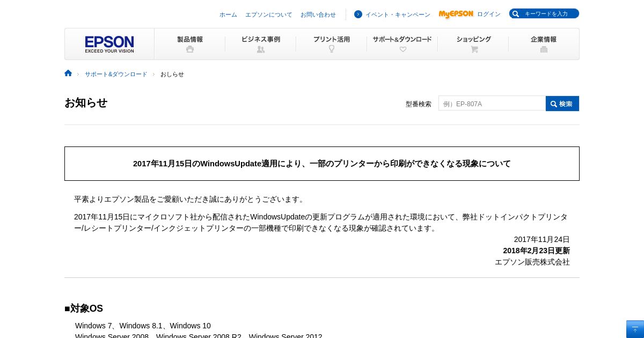Open エプソンについて link
The image size is (644, 338).
pos(269,14)
